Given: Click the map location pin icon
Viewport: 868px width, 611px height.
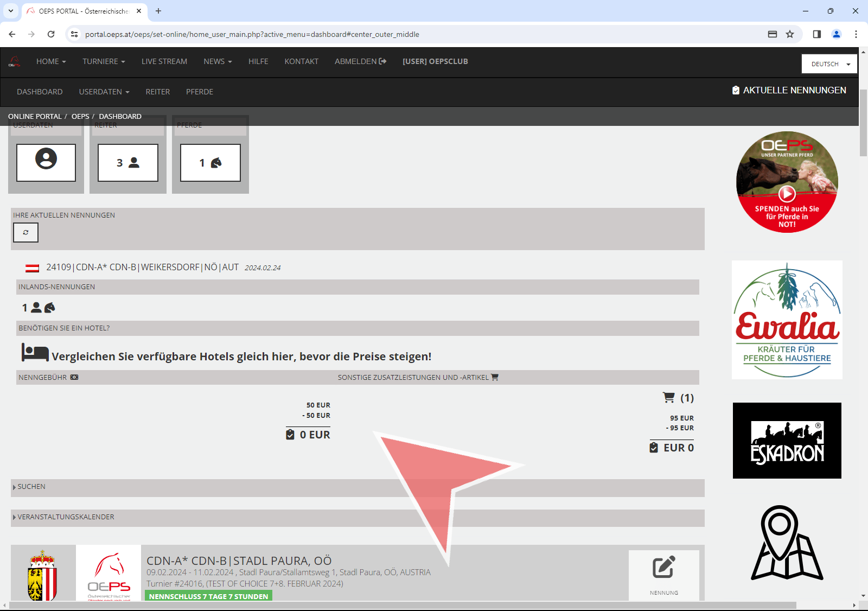Looking at the screenshot, I should [x=787, y=543].
